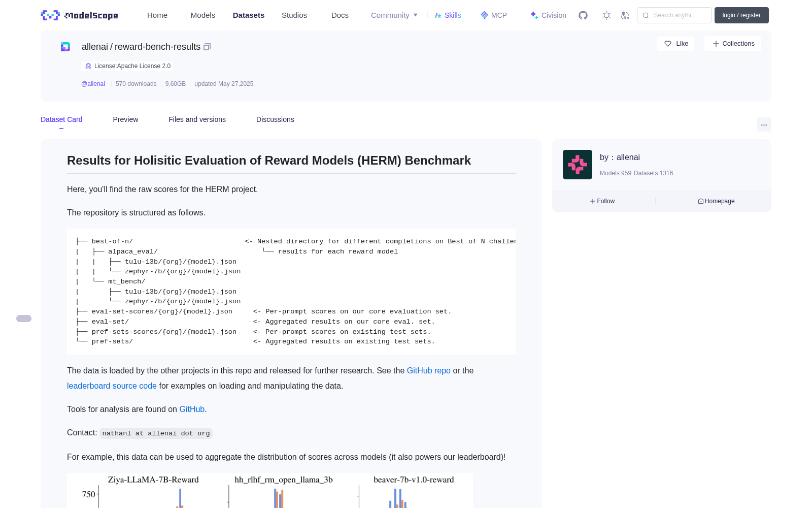This screenshot has height=508, width=812.
Task: Switch to the Preview tab
Action: pyautogui.click(x=125, y=119)
